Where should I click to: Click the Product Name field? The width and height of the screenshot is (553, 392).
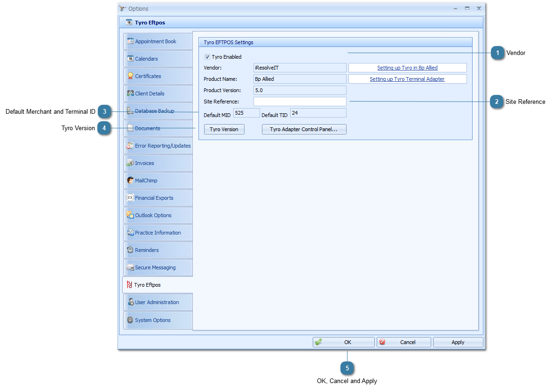point(300,79)
